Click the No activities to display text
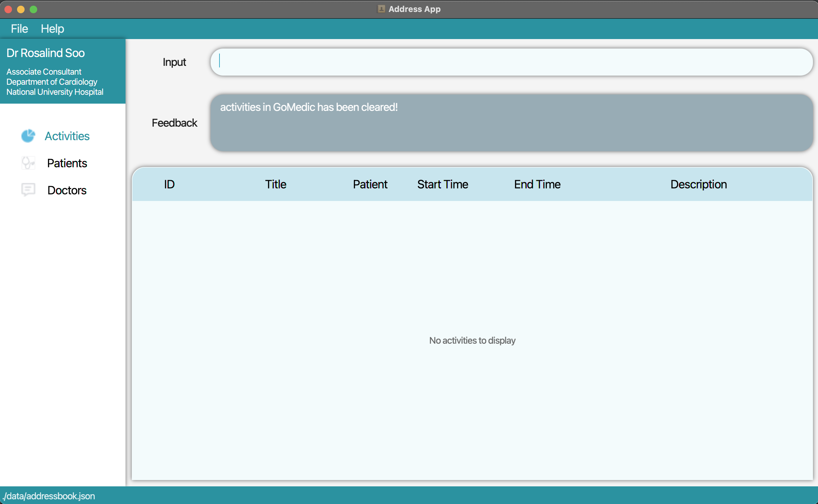The image size is (818, 504). (472, 340)
